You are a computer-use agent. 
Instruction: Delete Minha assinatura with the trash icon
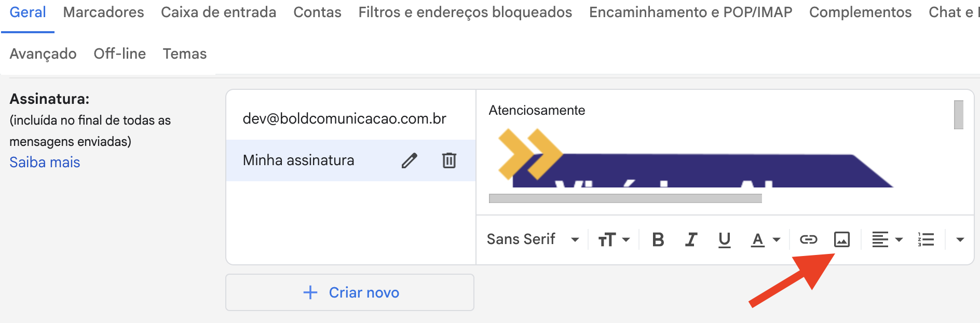(449, 160)
